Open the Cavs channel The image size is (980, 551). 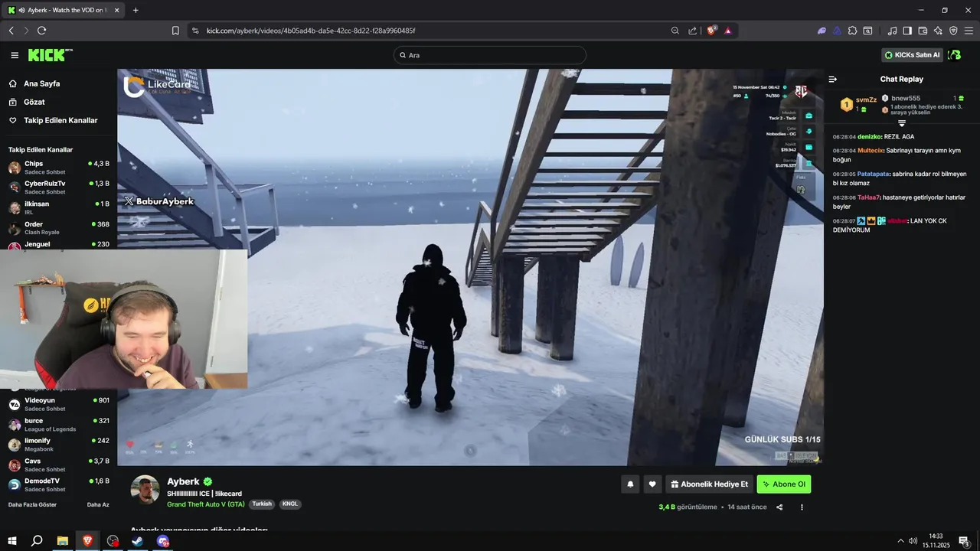58,465
